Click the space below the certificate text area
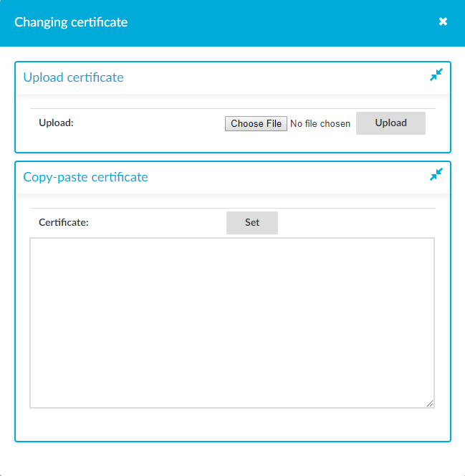Image resolution: width=465 pixels, height=476 pixels. (x=233, y=424)
